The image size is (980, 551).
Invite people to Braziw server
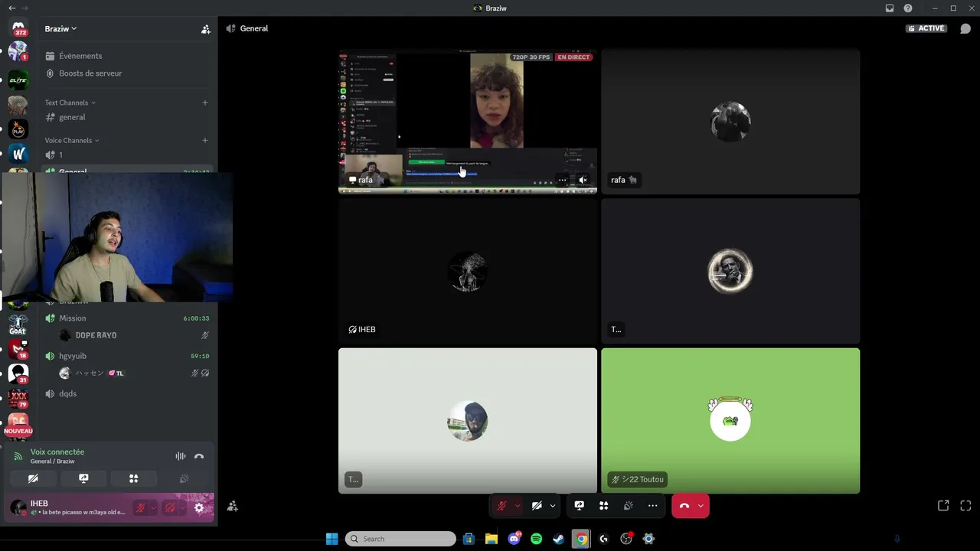tap(206, 29)
